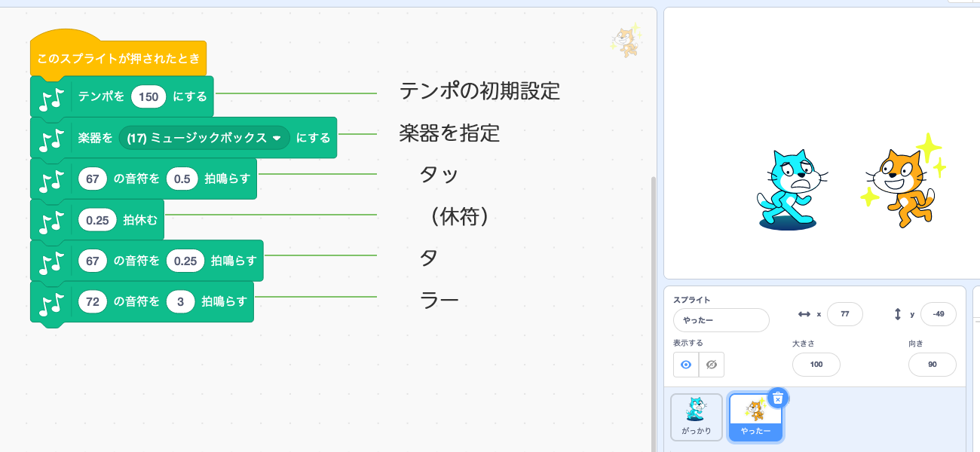Edit the sprite name field やったー
The height and width of the screenshot is (452, 980).
(721, 320)
